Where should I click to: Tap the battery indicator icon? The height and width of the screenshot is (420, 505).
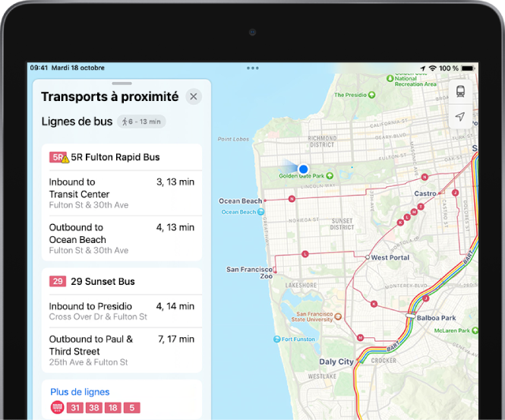click(x=468, y=68)
